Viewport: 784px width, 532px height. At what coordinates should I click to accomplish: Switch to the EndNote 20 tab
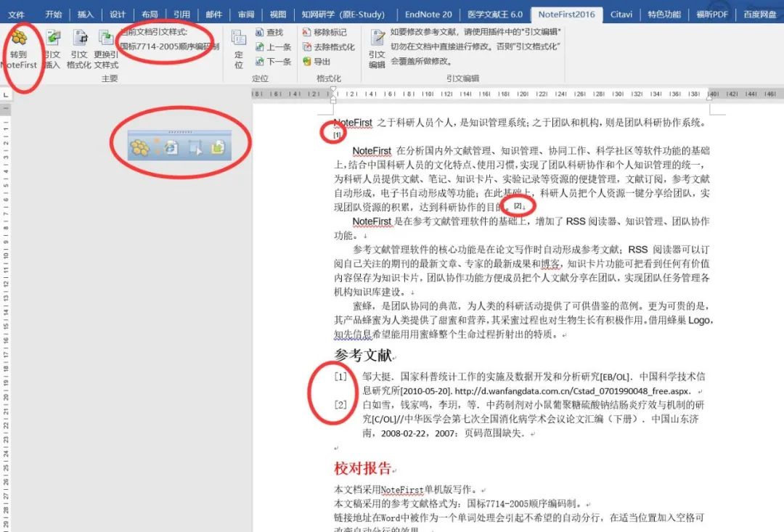point(428,15)
